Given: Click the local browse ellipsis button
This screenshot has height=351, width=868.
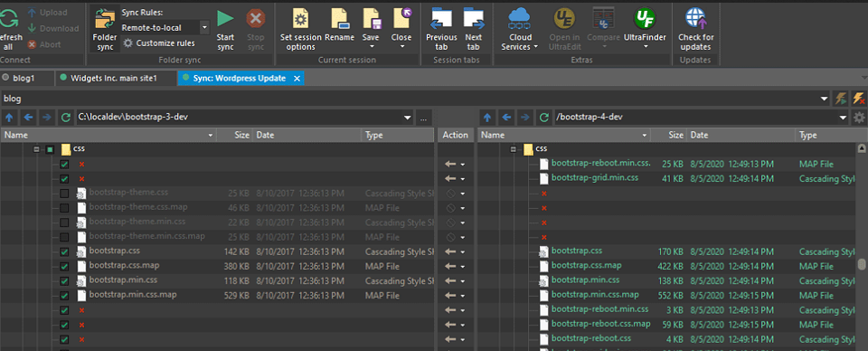Looking at the screenshot, I should click(423, 118).
